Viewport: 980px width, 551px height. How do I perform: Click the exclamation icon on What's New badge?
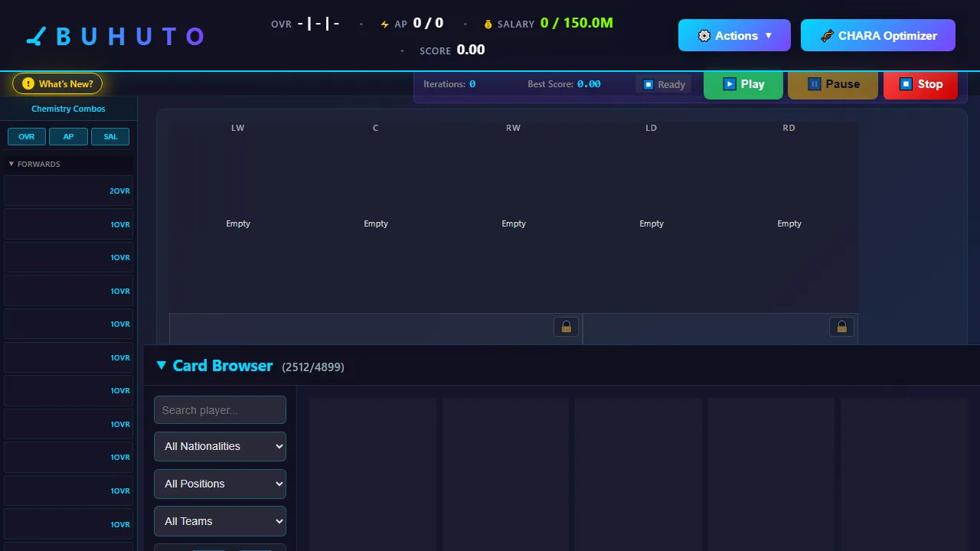[28, 84]
